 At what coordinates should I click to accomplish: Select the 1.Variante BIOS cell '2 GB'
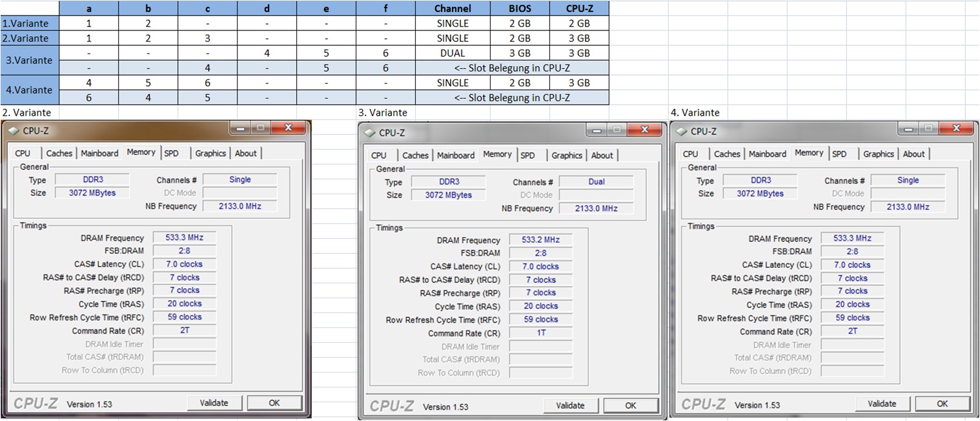[x=520, y=23]
